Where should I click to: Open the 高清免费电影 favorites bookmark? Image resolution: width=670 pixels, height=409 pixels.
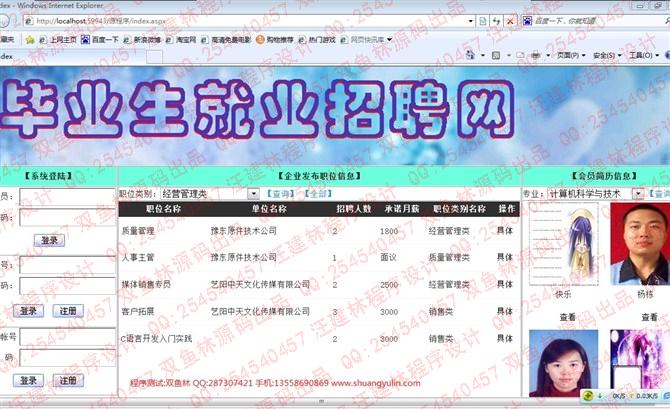[x=226, y=40]
